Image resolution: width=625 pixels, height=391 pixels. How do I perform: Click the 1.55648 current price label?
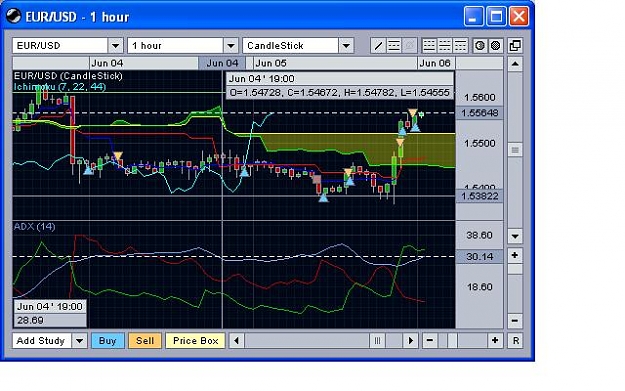point(480,113)
